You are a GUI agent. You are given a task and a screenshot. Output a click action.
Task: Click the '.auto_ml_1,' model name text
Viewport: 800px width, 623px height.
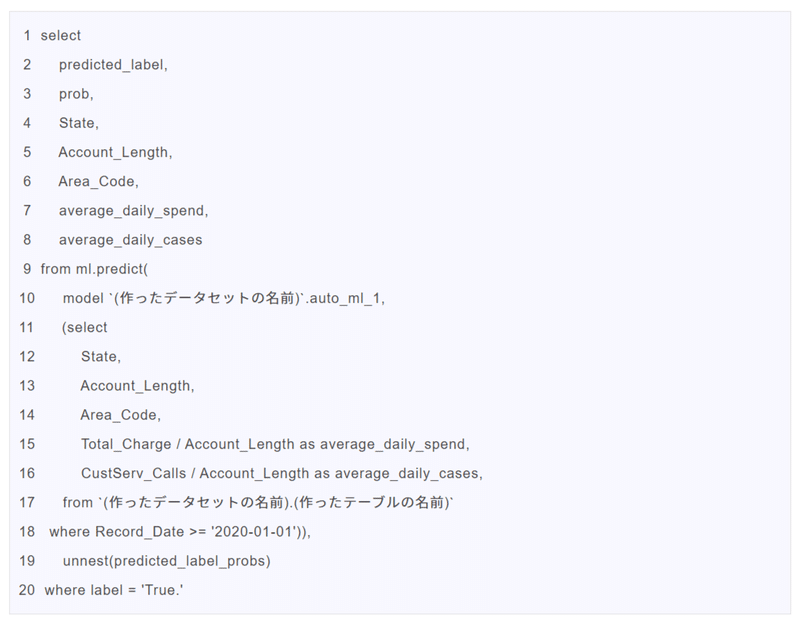[x=345, y=298]
